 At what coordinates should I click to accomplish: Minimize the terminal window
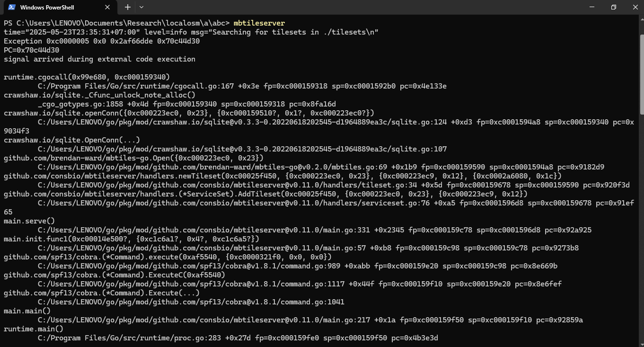tap(592, 7)
